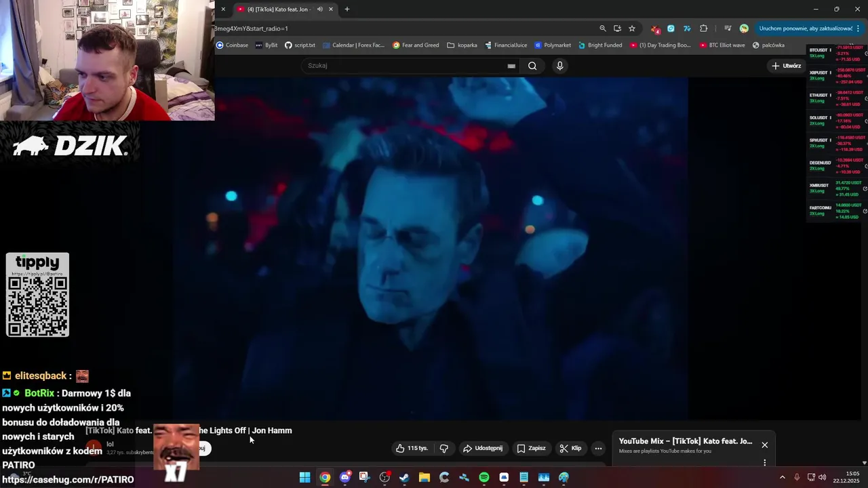Expand the koparka bookmark folder

(x=462, y=45)
